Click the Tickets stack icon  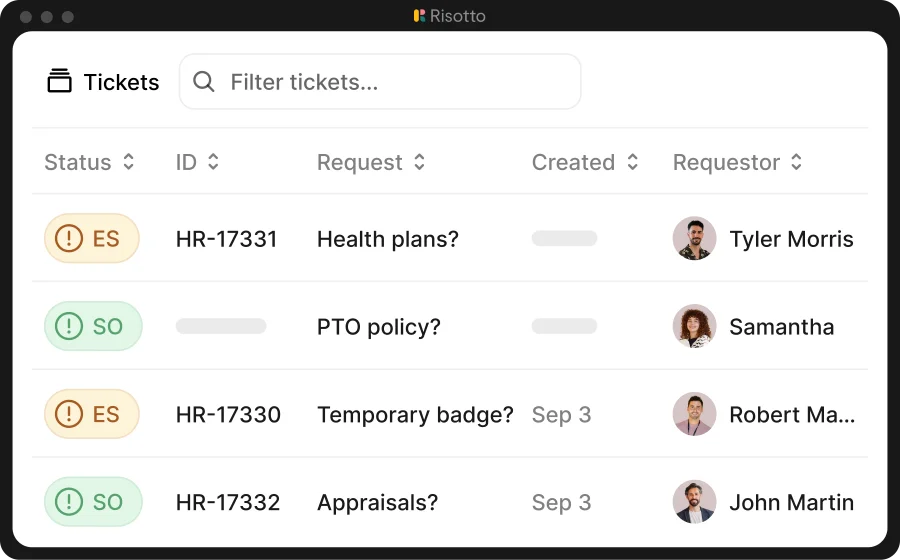[x=59, y=81]
